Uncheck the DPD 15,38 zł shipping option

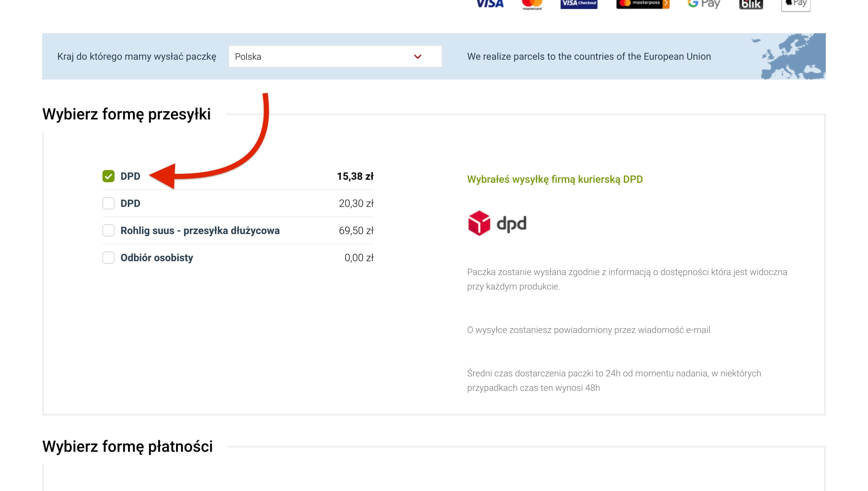[108, 176]
